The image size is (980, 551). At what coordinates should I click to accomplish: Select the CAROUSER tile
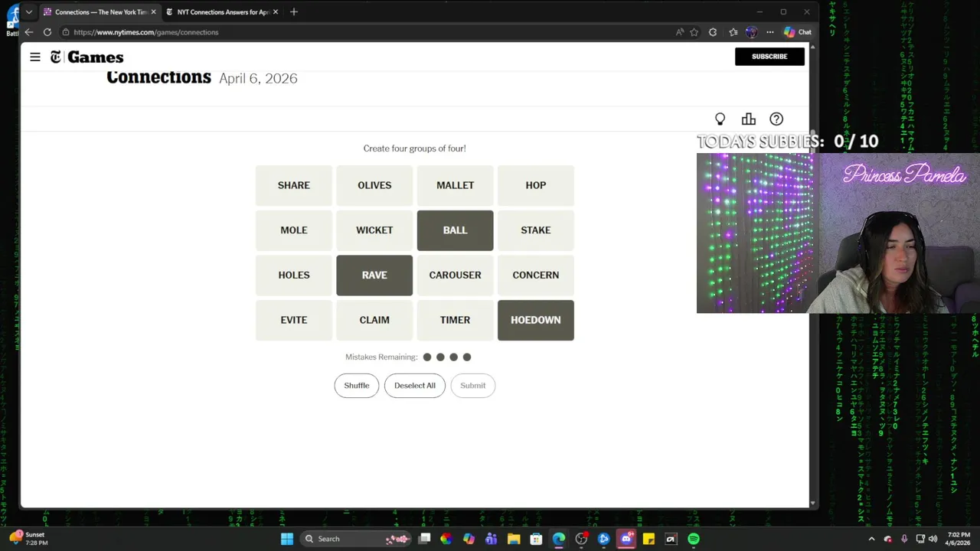click(455, 275)
